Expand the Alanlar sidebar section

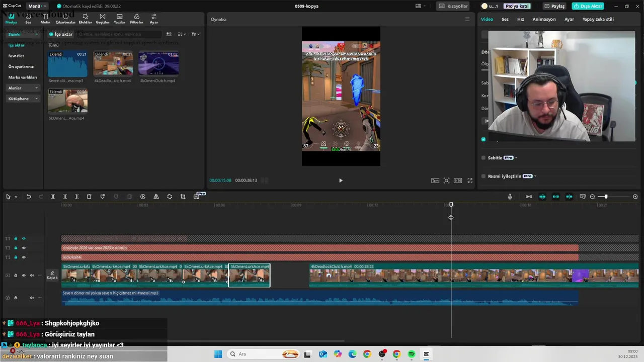[x=36, y=88]
